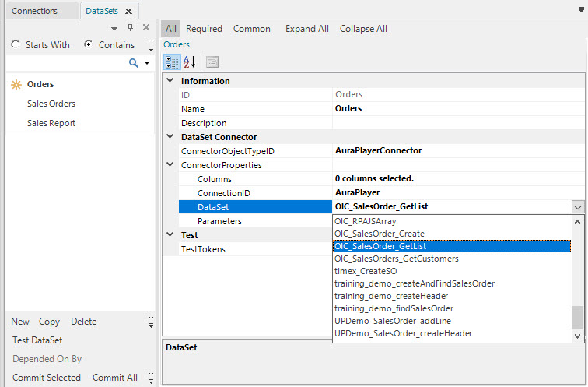Click the Alphabetical A-Z sort icon

(189, 62)
